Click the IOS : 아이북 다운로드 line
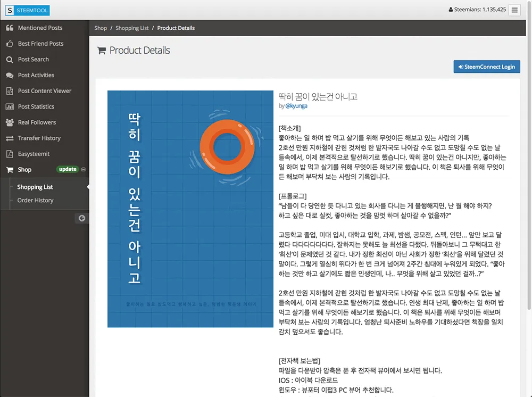Screen dimensions: 532x397 point(308,381)
